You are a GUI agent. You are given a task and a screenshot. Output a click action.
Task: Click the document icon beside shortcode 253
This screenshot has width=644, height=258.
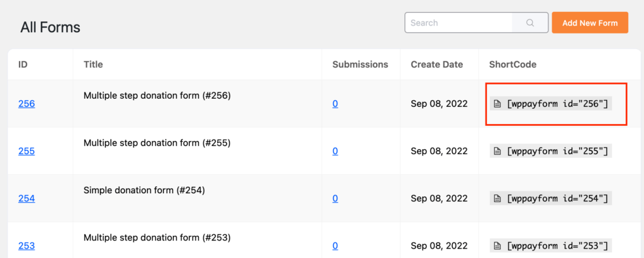tap(497, 246)
